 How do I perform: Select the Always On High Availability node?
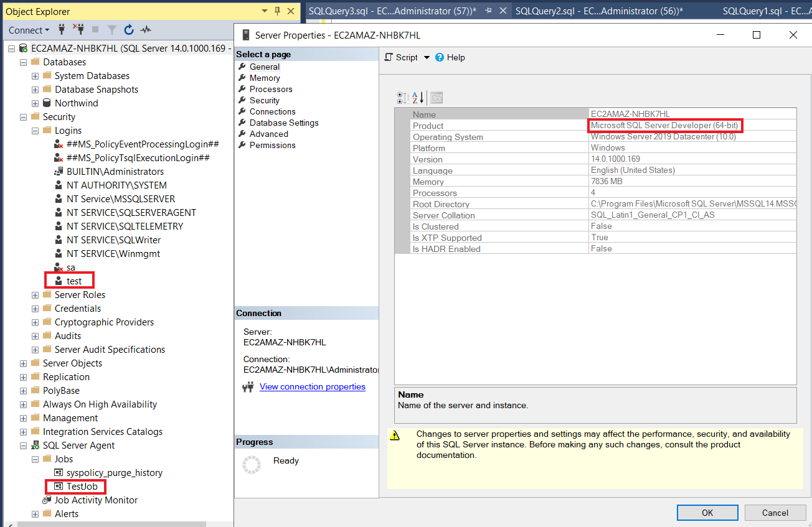tap(100, 404)
